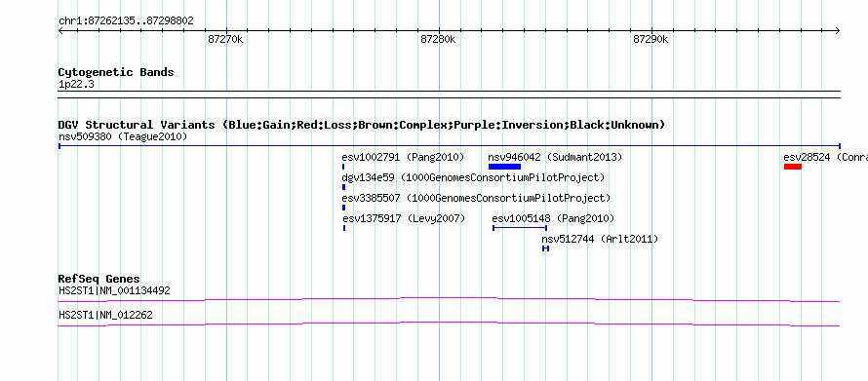
Task: Open variant esv3385507 label
Action: tap(476, 198)
